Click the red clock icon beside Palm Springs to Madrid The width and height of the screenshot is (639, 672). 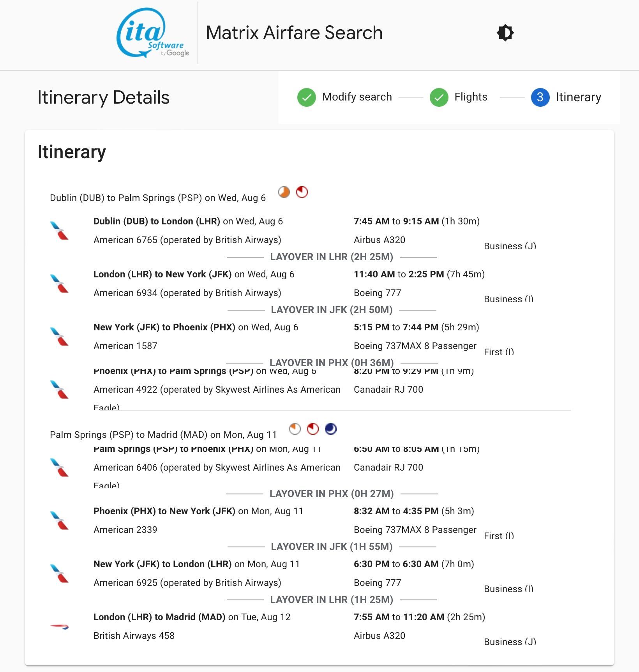[x=313, y=429]
